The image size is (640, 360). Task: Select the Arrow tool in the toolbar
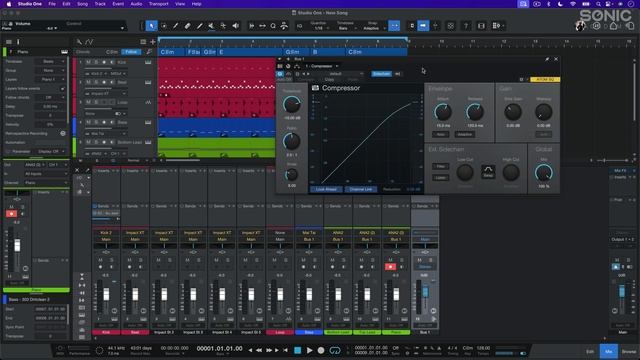click(x=151, y=26)
